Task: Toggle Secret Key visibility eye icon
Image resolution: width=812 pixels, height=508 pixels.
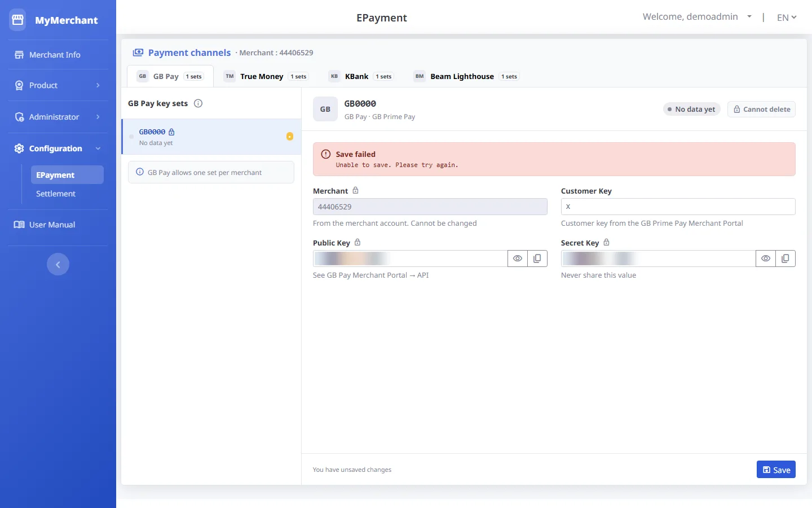Action: (766, 259)
